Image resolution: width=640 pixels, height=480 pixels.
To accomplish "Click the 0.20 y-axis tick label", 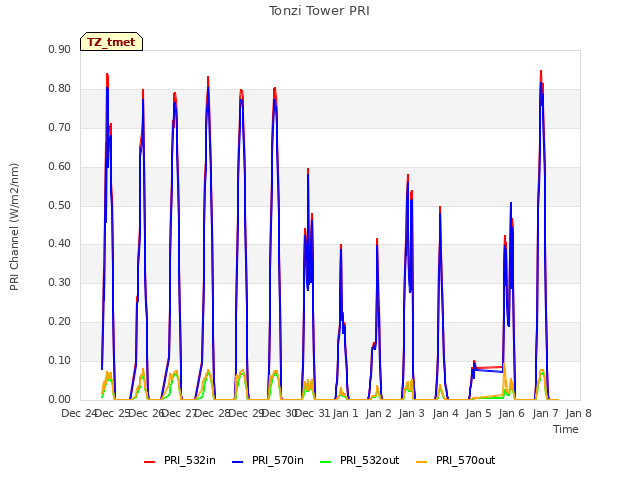I will tap(60, 322).
